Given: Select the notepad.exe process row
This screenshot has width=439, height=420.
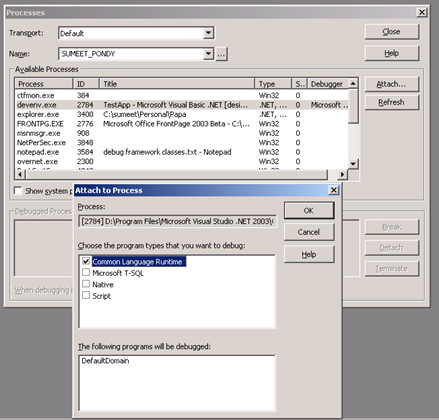Looking at the screenshot, I should tap(182, 152).
